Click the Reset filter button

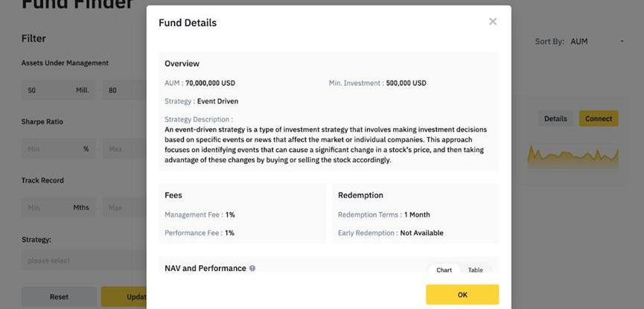59,297
